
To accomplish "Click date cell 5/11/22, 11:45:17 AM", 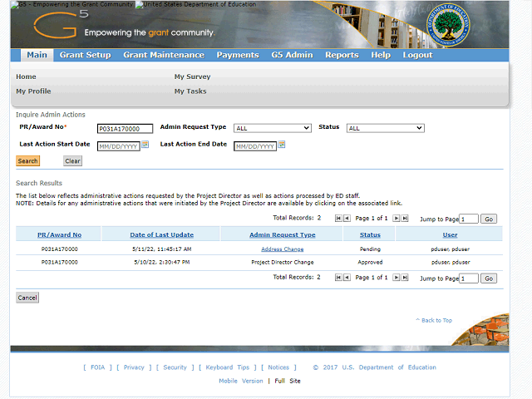I will [162, 249].
